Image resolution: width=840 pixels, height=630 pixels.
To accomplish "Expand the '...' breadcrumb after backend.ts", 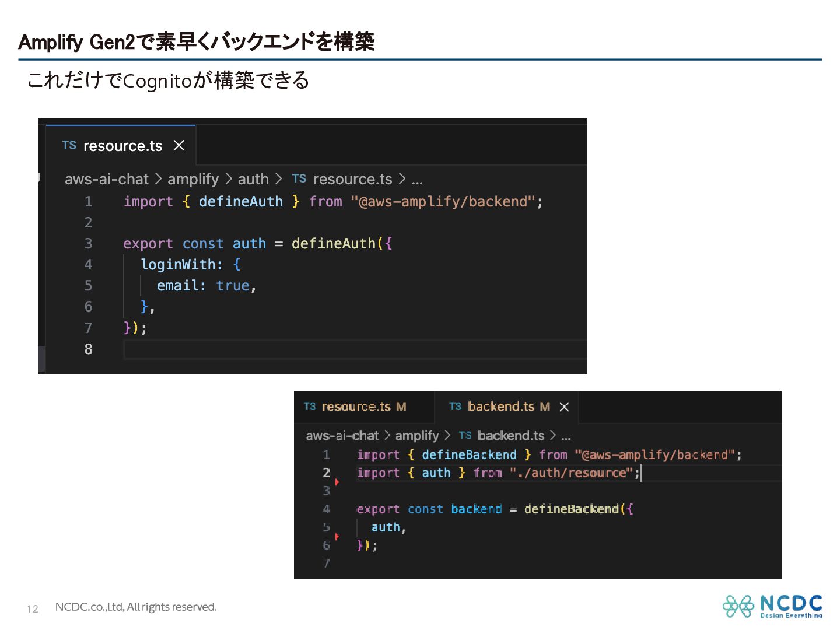I will [566, 436].
